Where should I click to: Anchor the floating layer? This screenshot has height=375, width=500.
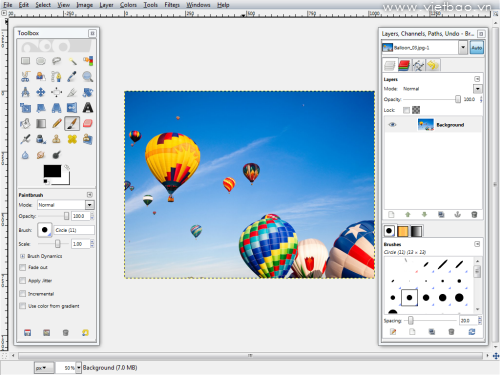tap(458, 215)
